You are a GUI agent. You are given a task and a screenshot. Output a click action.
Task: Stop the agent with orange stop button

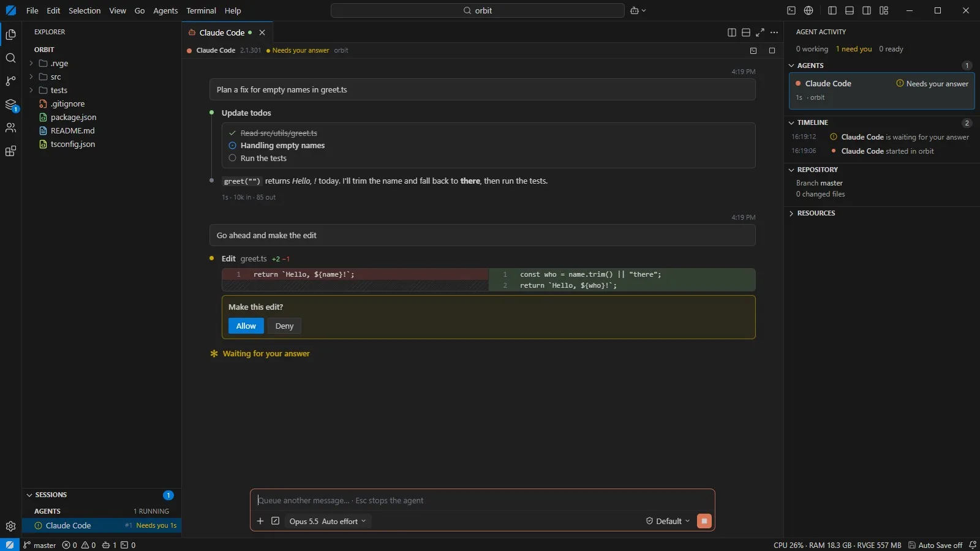coord(704,521)
